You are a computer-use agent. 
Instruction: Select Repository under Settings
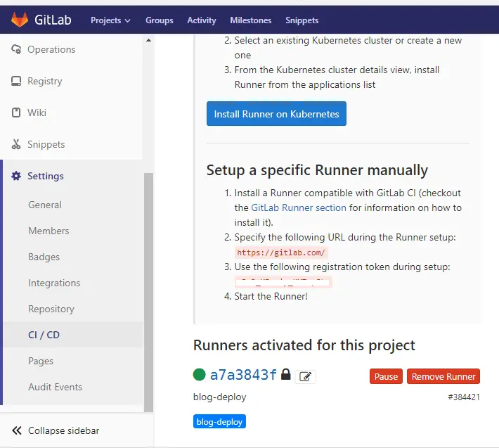pyautogui.click(x=51, y=309)
